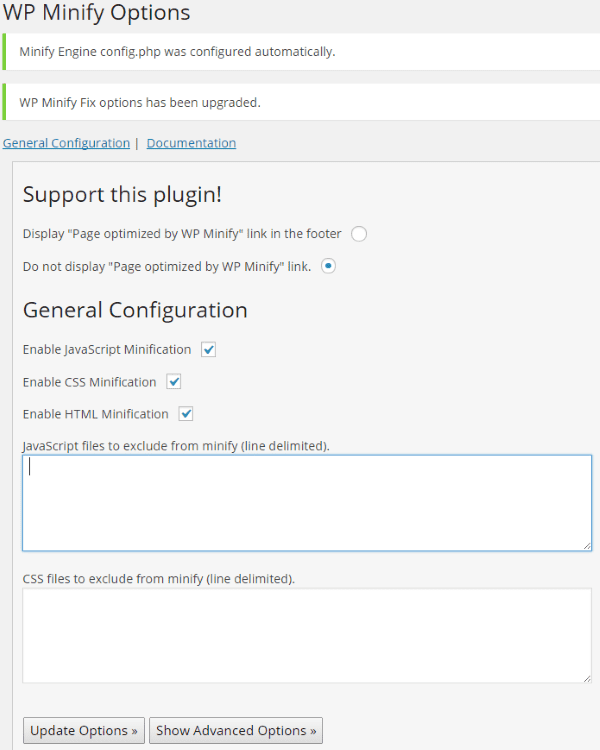Open the Documentation link
This screenshot has height=750, width=600.
click(191, 143)
